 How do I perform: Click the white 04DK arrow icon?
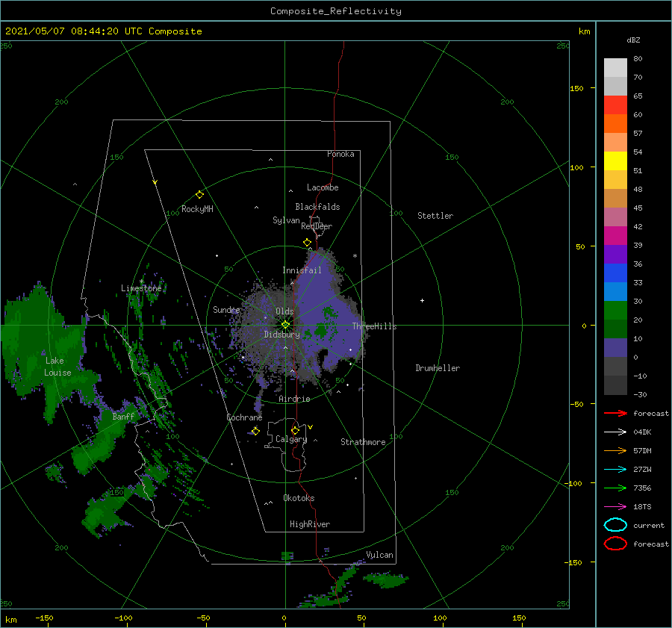(615, 432)
